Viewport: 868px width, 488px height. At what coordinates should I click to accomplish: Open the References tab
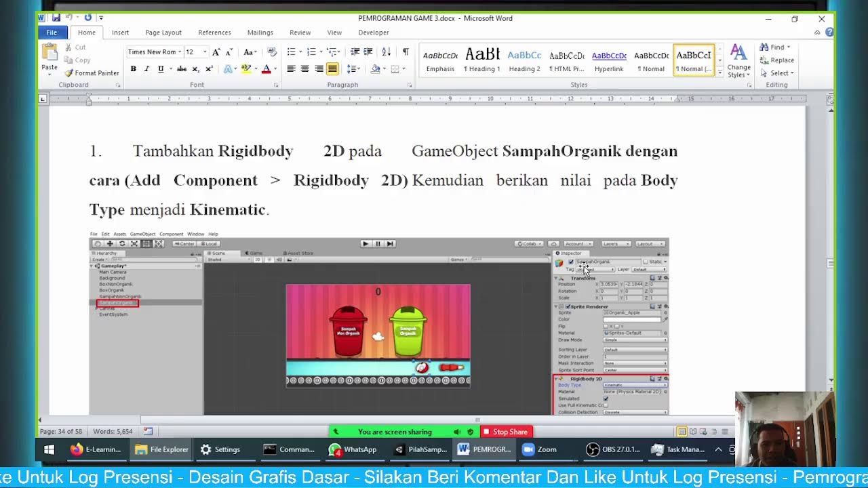(x=214, y=33)
